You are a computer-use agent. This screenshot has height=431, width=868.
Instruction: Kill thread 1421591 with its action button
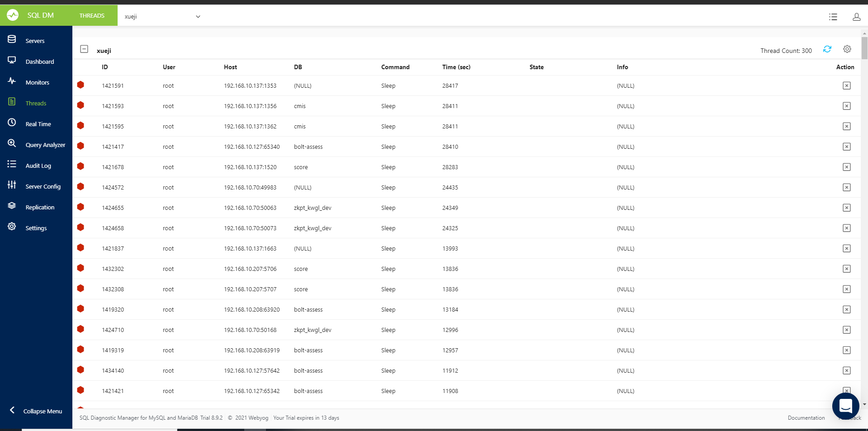[x=846, y=85]
